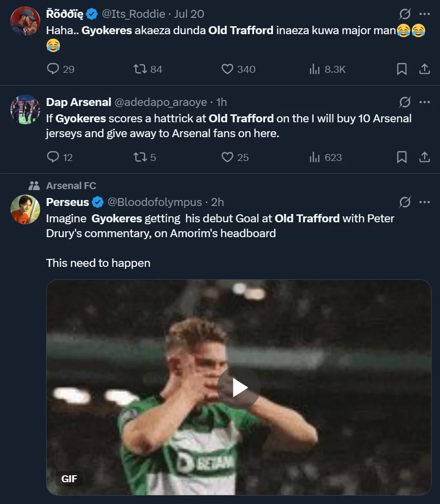440x504 pixels.
Task: Bookmark the Its_Roddie tweet
Action: pos(402,69)
